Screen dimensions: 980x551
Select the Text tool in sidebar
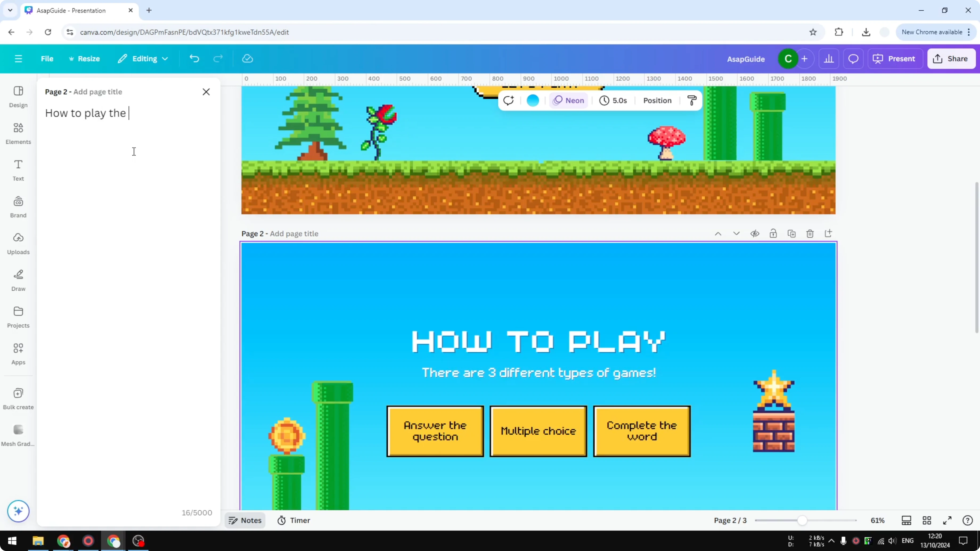pyautogui.click(x=18, y=170)
